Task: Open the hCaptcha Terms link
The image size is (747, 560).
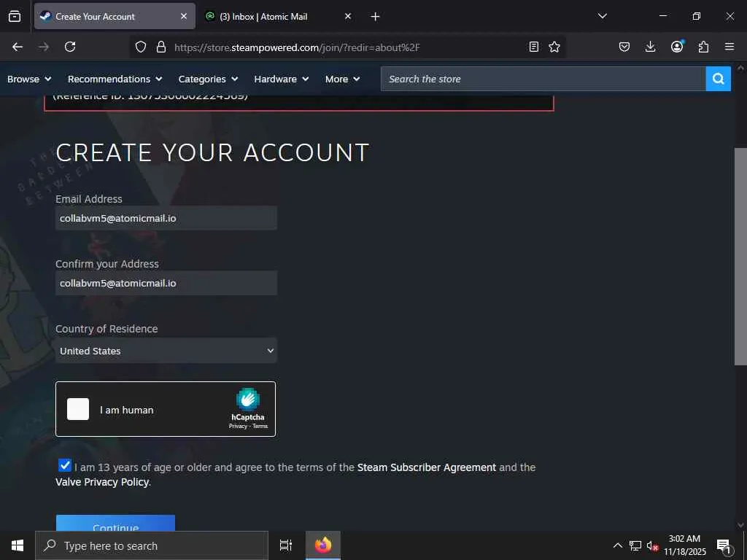Action: click(260, 426)
